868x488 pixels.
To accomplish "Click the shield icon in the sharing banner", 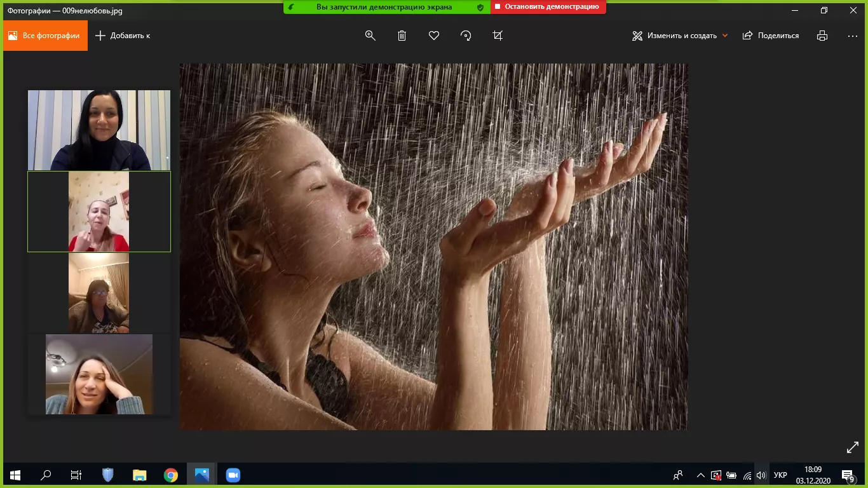I will (480, 7).
